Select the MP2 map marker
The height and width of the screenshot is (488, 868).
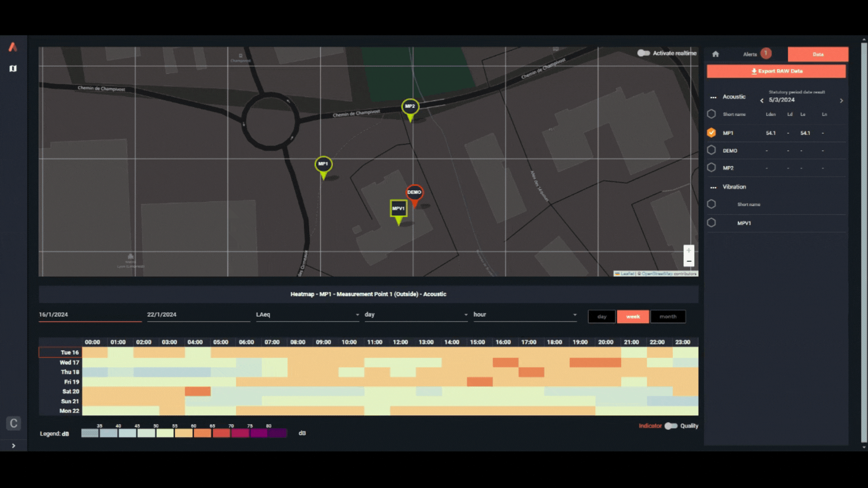tap(410, 107)
